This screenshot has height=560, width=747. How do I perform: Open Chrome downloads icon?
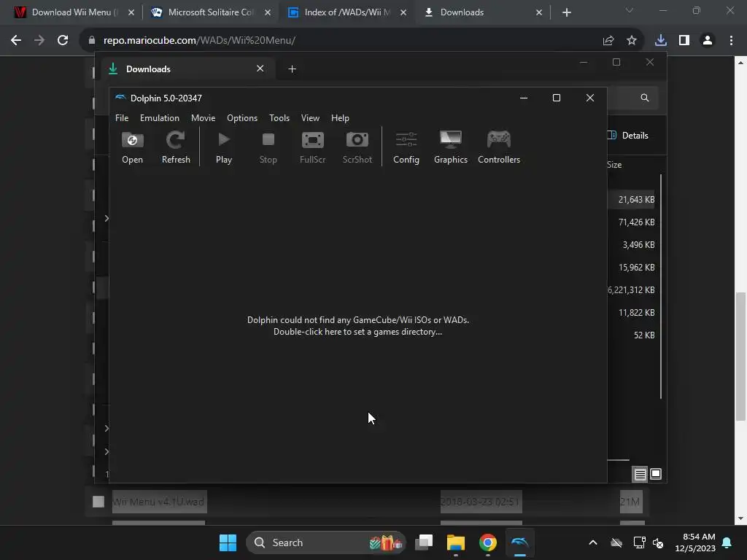661,41
